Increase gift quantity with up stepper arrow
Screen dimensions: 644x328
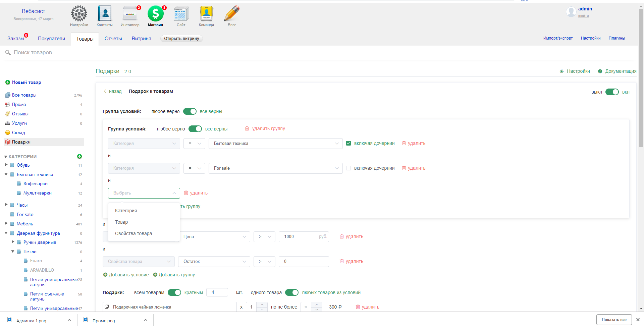click(262, 305)
